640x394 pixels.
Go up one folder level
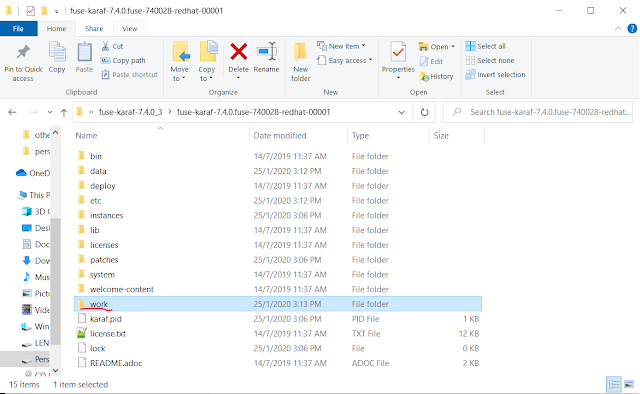point(64,113)
